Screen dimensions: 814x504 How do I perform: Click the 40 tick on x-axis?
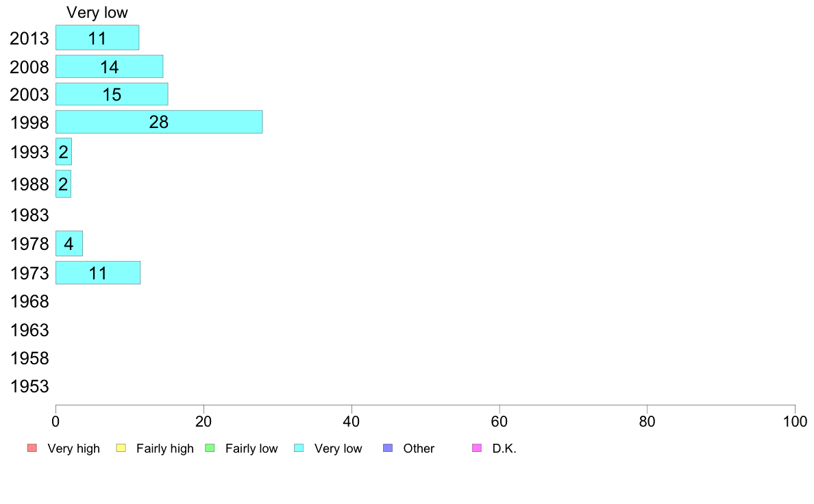[351, 421]
